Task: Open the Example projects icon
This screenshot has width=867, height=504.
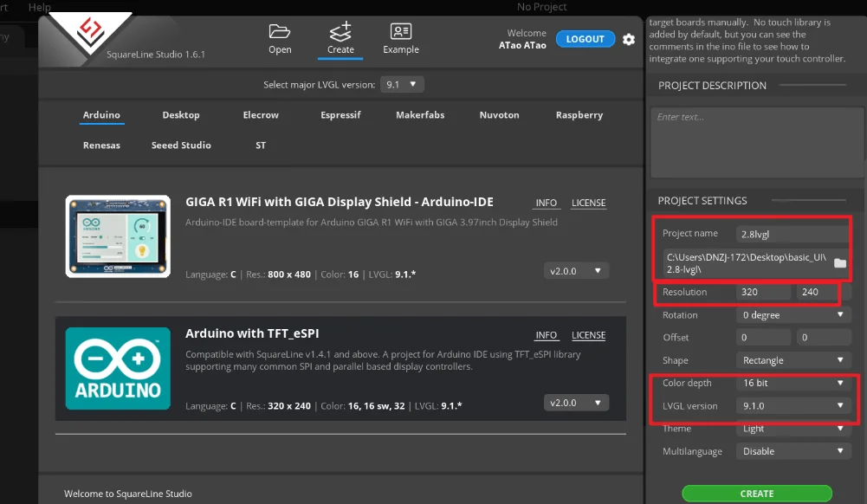Action: (x=401, y=31)
